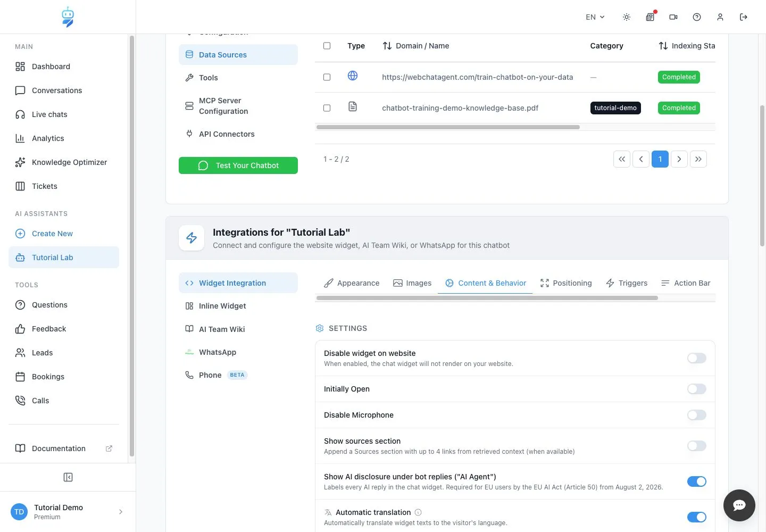Select page 1 in pagination
Screen dimensions: 766x532
click(660, 159)
